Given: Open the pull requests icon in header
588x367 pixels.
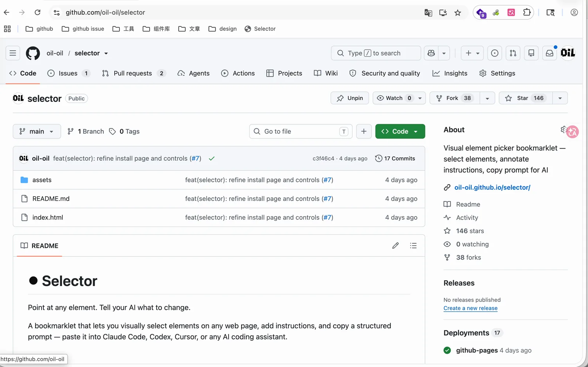Looking at the screenshot, I should click(513, 53).
